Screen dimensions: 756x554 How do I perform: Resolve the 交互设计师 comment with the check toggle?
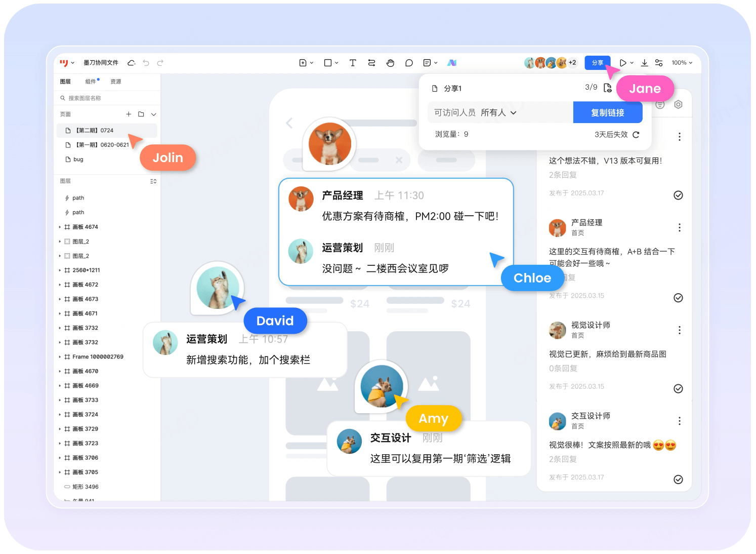click(678, 479)
